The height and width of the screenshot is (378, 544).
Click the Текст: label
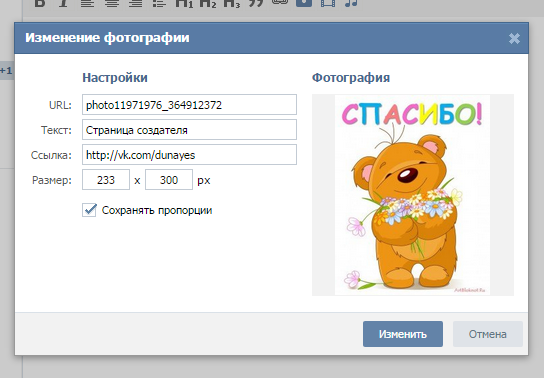point(56,130)
